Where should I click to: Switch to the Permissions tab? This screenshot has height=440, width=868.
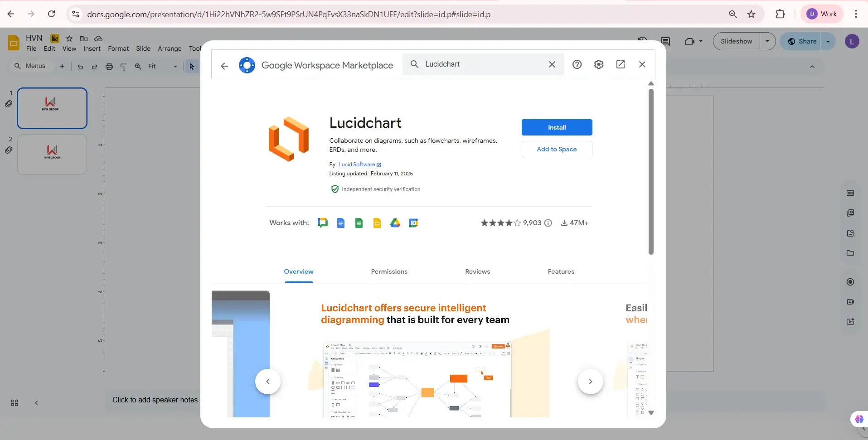coord(389,271)
